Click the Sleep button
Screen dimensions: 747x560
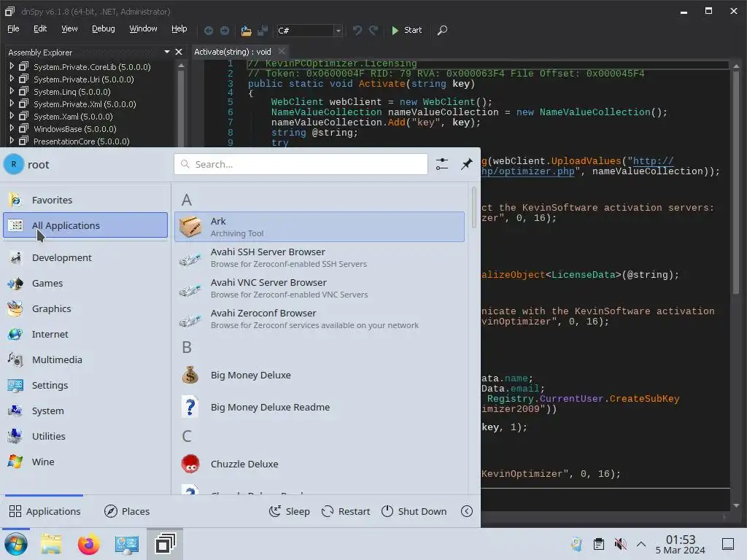click(289, 511)
